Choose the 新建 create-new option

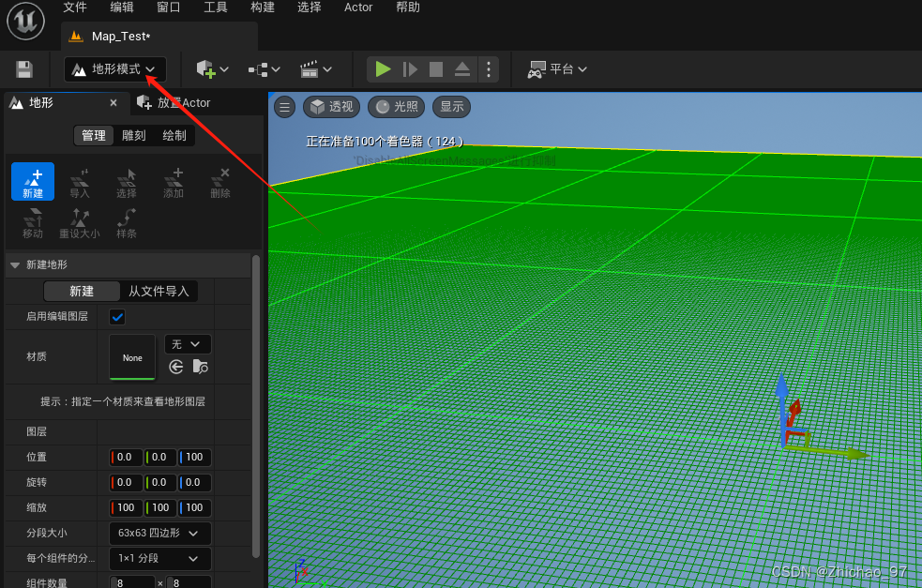pyautogui.click(x=82, y=292)
